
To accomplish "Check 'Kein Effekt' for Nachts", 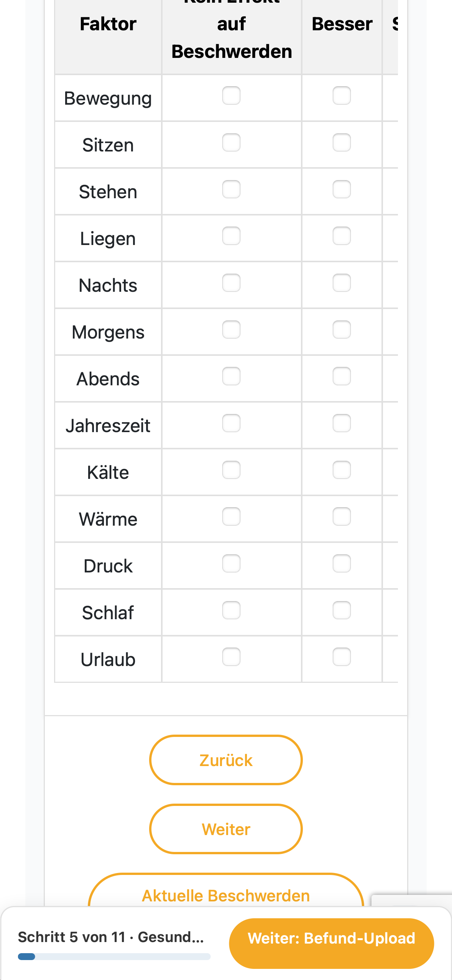I will click(x=231, y=283).
